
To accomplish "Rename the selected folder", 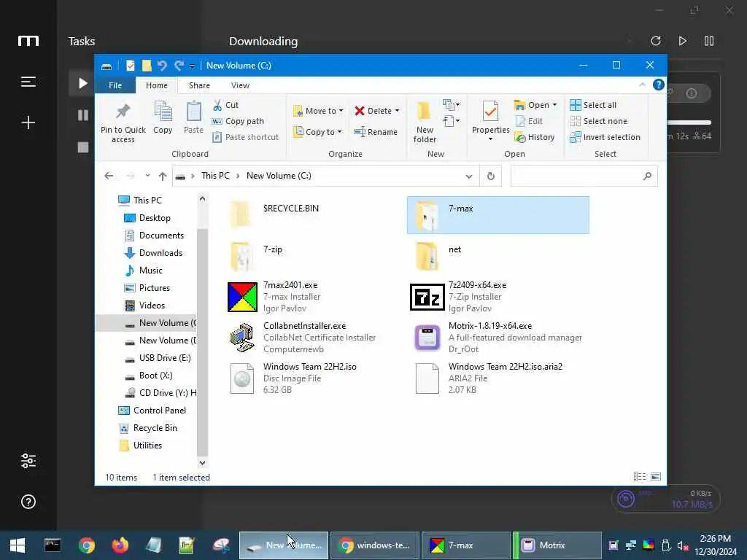I will coord(376,132).
